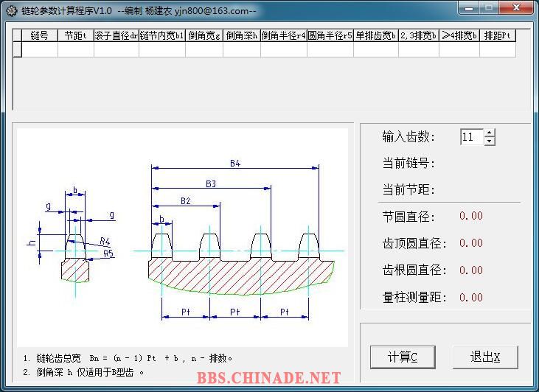This screenshot has height=392, width=539.
Task: Click the empty 链号 cell in first row
Action: coord(40,49)
